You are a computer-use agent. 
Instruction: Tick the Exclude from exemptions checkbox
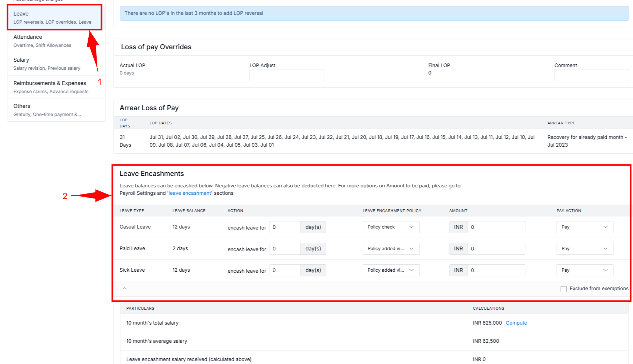(563, 289)
